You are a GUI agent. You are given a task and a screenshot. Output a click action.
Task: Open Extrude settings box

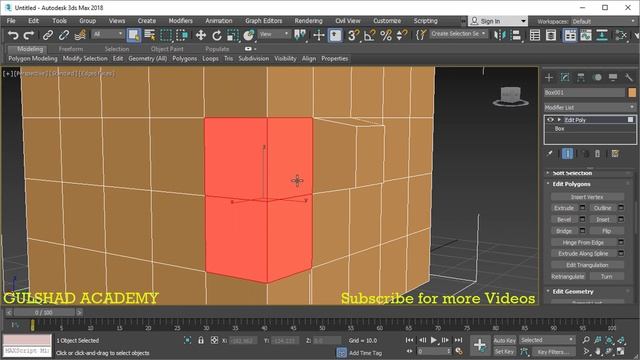pos(582,208)
